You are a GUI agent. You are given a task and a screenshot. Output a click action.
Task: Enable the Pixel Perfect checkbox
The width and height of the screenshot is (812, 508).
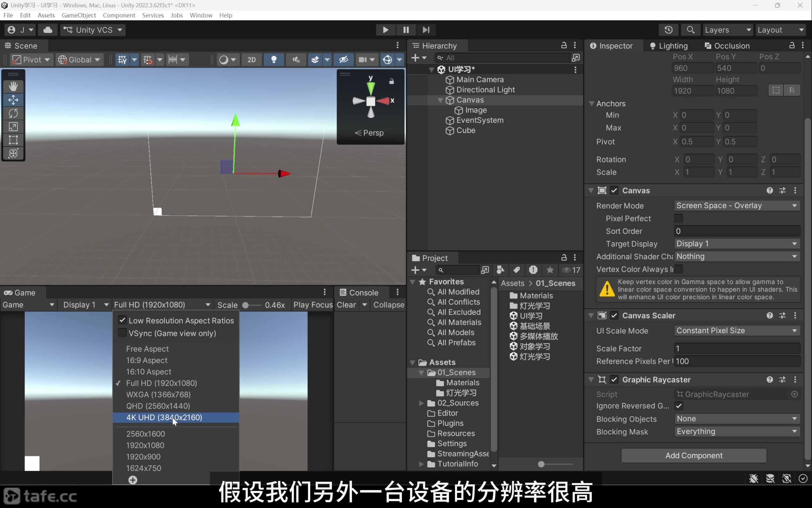click(x=678, y=218)
